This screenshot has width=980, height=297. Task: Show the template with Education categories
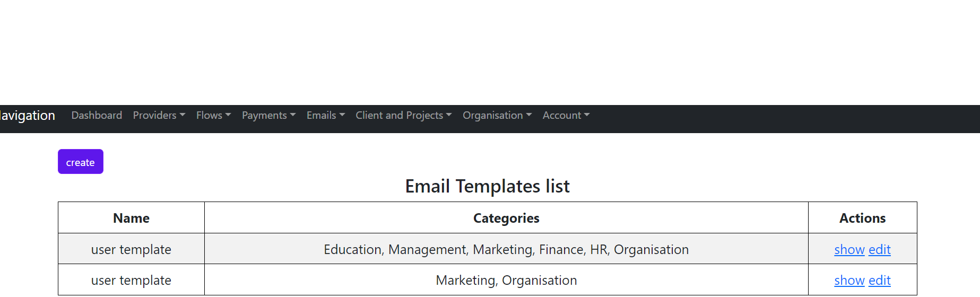tap(849, 249)
